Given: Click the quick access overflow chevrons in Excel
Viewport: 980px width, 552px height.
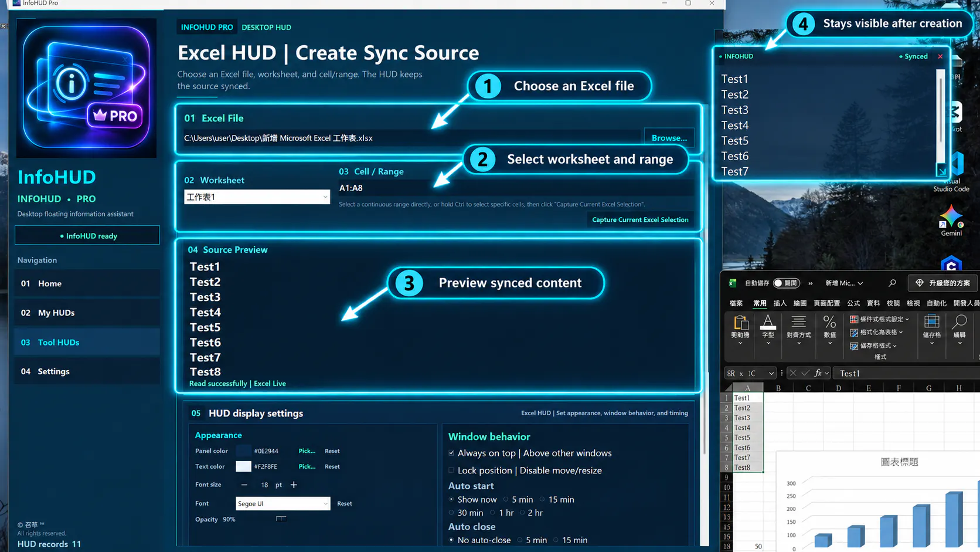Looking at the screenshot, I should (x=811, y=283).
